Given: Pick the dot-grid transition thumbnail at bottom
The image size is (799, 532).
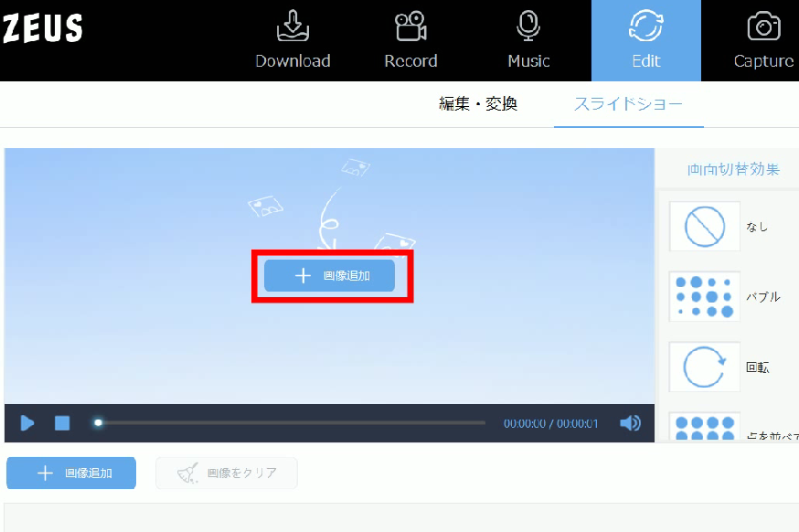Looking at the screenshot, I should pos(704,427).
